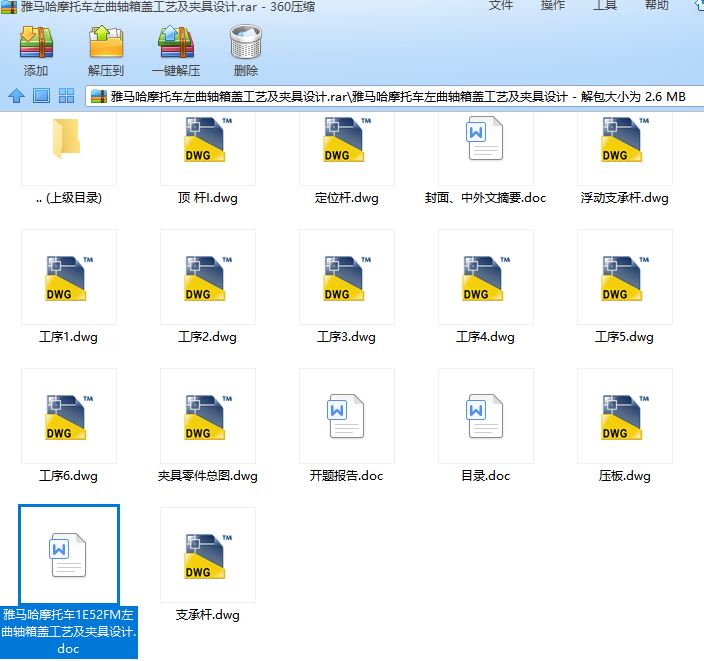Click the file name 工序4.dwg
This screenshot has width=704, height=661.
[485, 337]
